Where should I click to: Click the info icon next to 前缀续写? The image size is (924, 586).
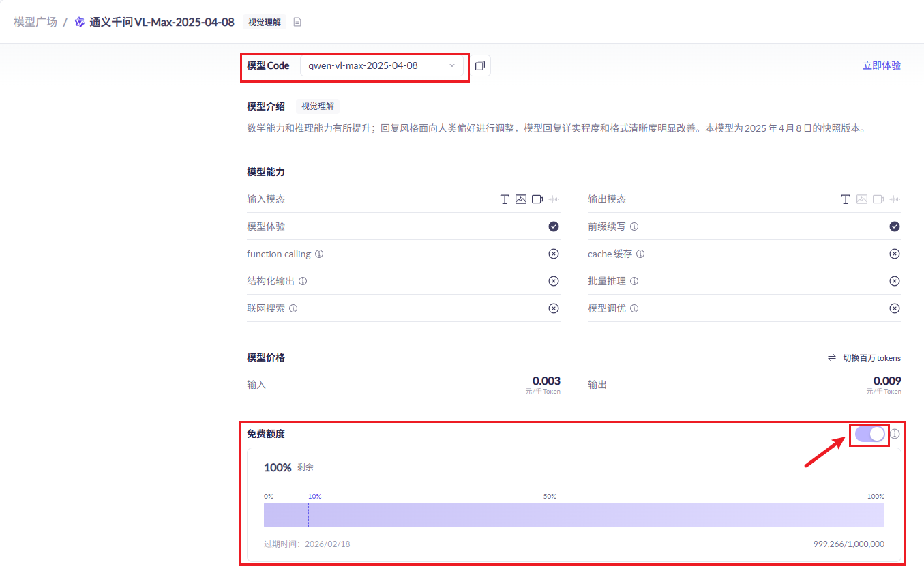coord(634,226)
